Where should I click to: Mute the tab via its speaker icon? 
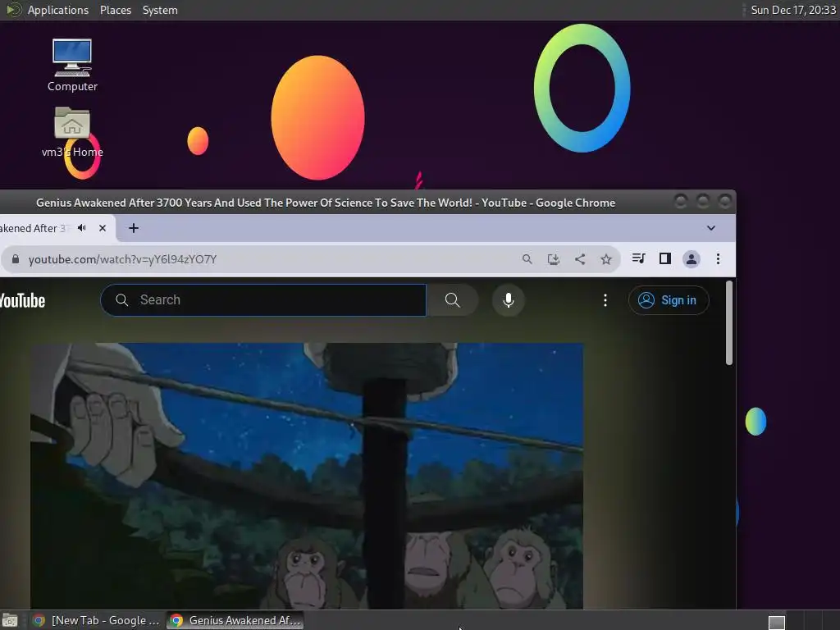click(x=81, y=228)
